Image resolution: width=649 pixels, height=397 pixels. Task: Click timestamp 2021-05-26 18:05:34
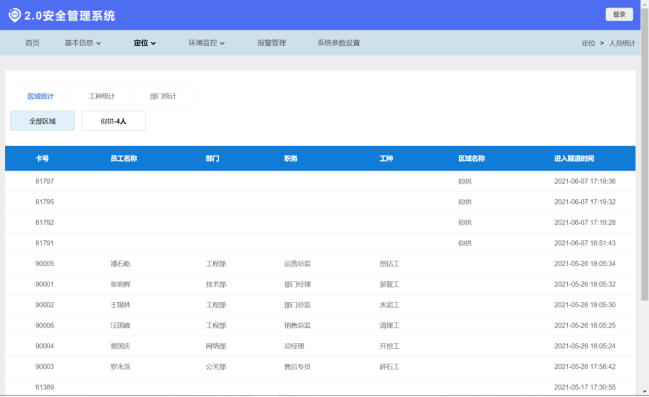pos(585,264)
